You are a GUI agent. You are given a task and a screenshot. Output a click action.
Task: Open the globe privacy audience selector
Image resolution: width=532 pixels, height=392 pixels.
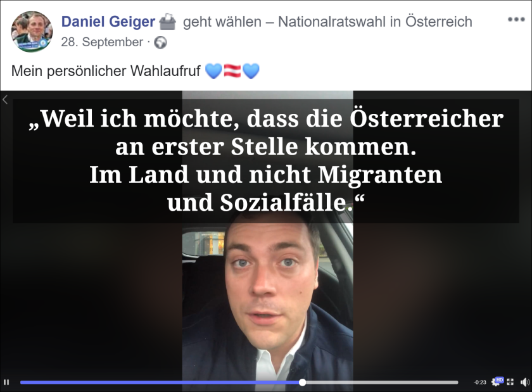[x=160, y=43]
